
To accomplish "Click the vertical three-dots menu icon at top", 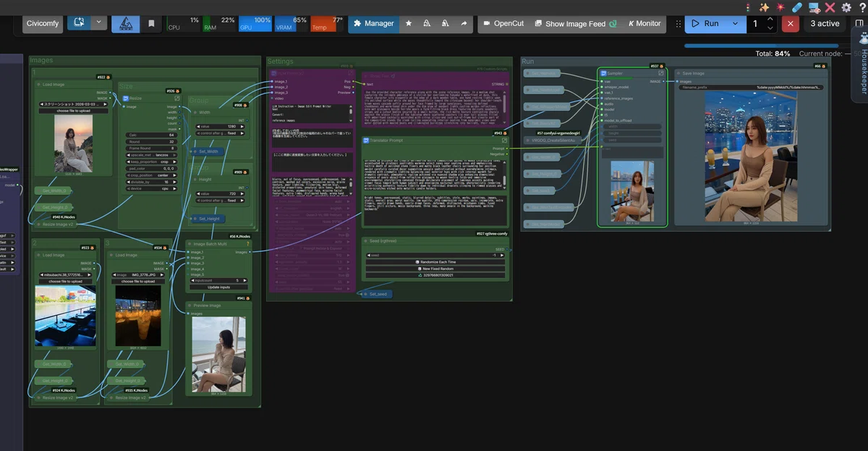I will click(x=749, y=7).
